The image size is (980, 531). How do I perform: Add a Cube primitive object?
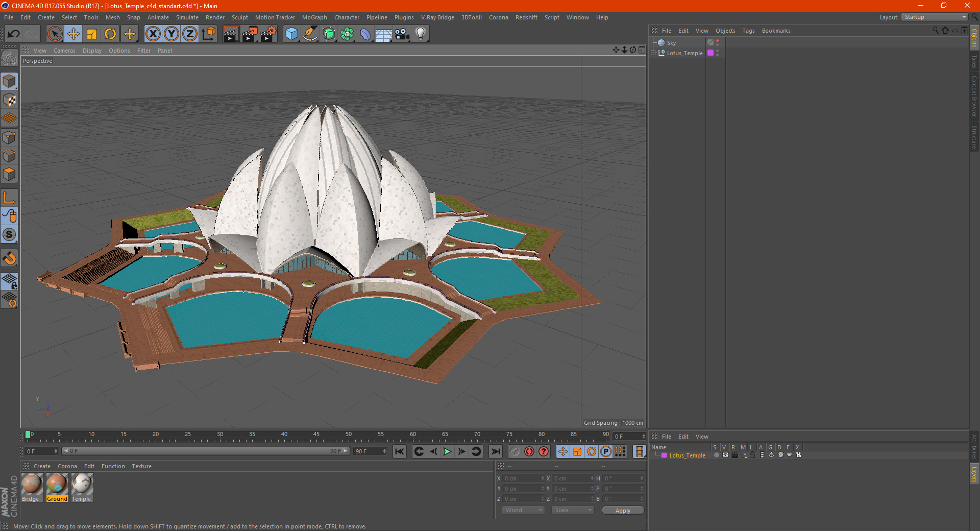(291, 34)
